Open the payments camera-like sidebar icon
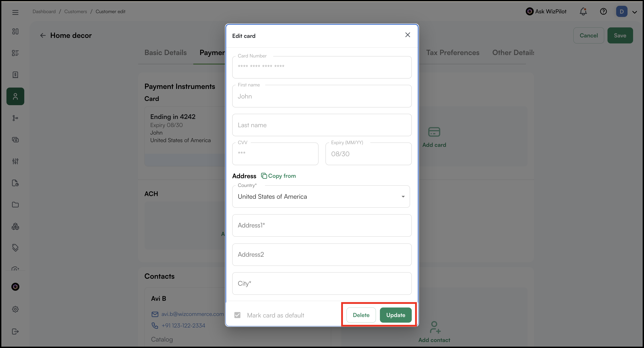This screenshot has height=348, width=644. [15, 140]
